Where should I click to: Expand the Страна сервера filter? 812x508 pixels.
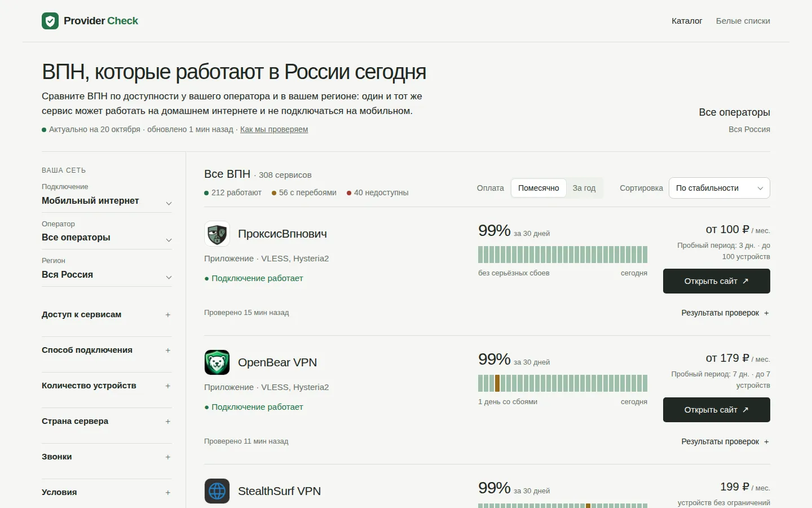click(107, 422)
